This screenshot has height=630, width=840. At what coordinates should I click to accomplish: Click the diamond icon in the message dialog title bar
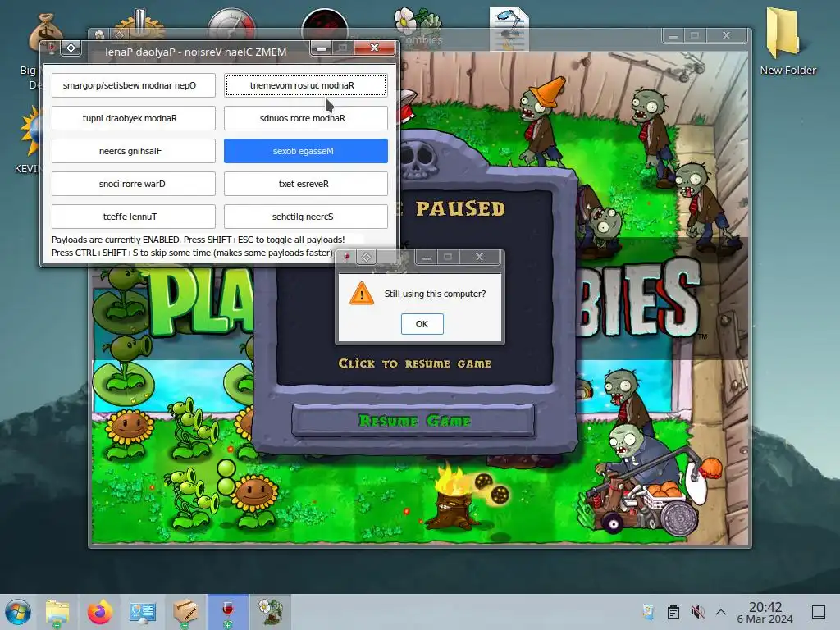(x=367, y=257)
